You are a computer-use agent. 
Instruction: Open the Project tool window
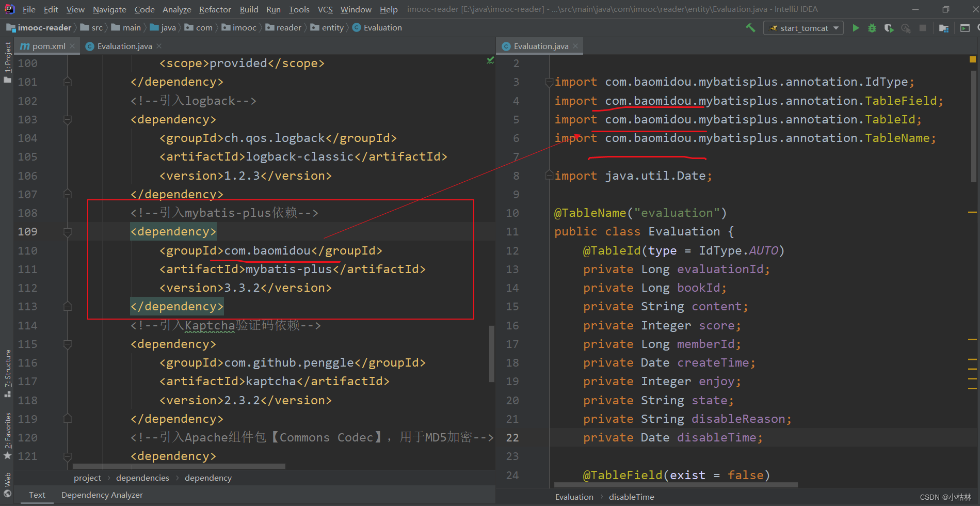(x=8, y=62)
